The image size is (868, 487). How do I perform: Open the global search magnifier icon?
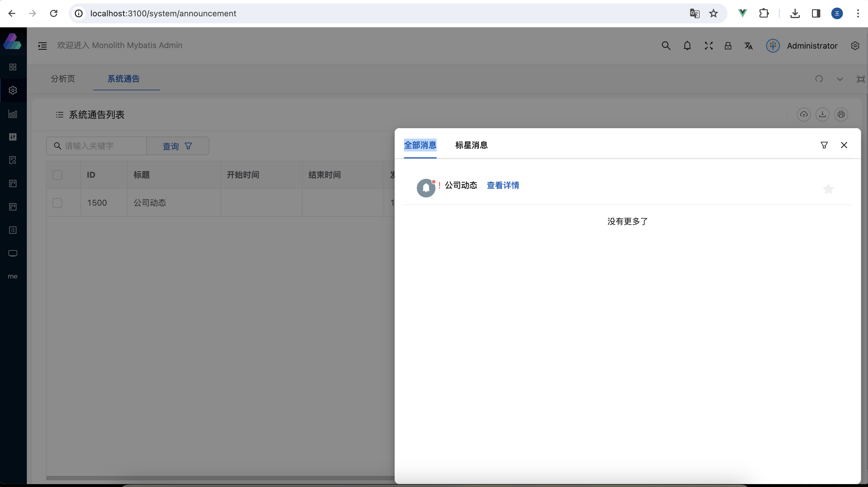click(665, 46)
